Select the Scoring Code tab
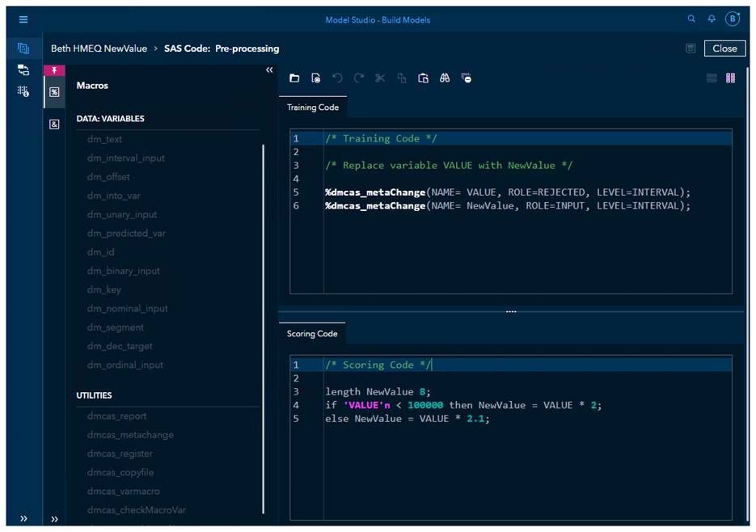Viewport: 756px width, 532px height. [x=312, y=334]
